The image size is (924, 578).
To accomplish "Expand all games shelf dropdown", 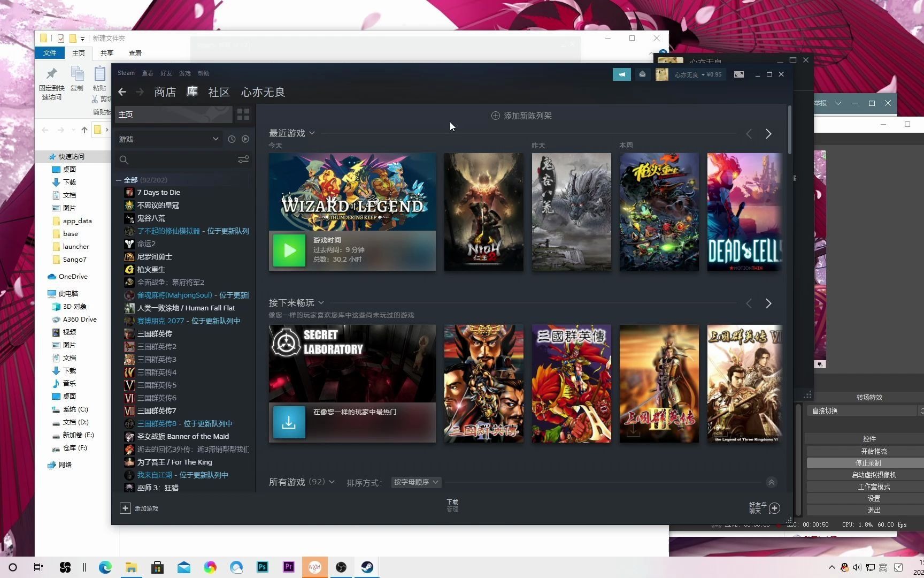I will 332,482.
